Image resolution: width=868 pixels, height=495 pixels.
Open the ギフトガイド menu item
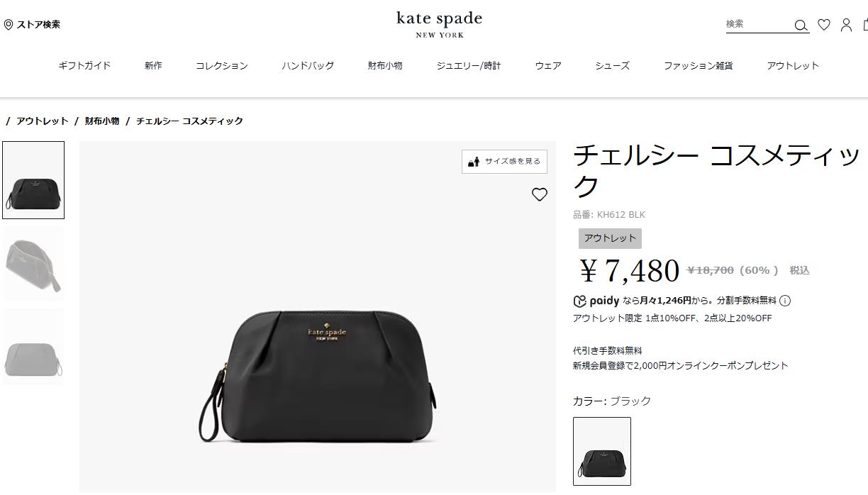84,66
